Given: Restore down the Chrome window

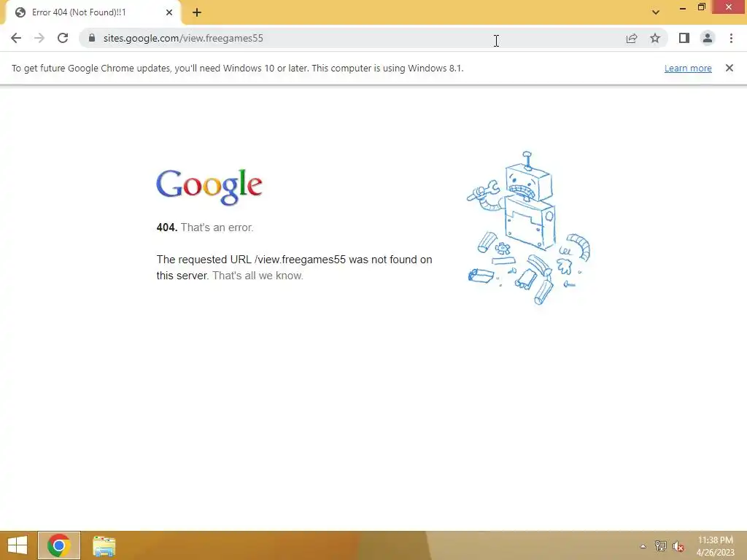Looking at the screenshot, I should [x=702, y=7].
